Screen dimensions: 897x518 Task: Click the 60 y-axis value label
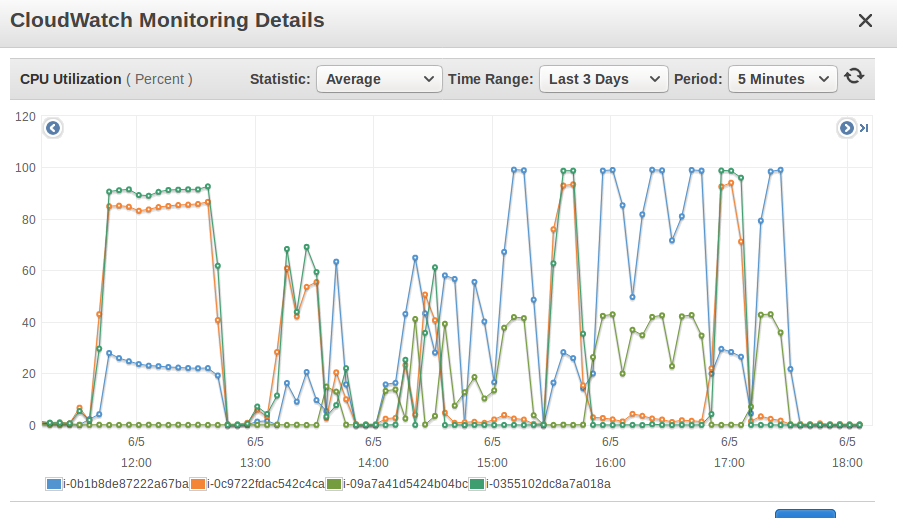click(29, 271)
